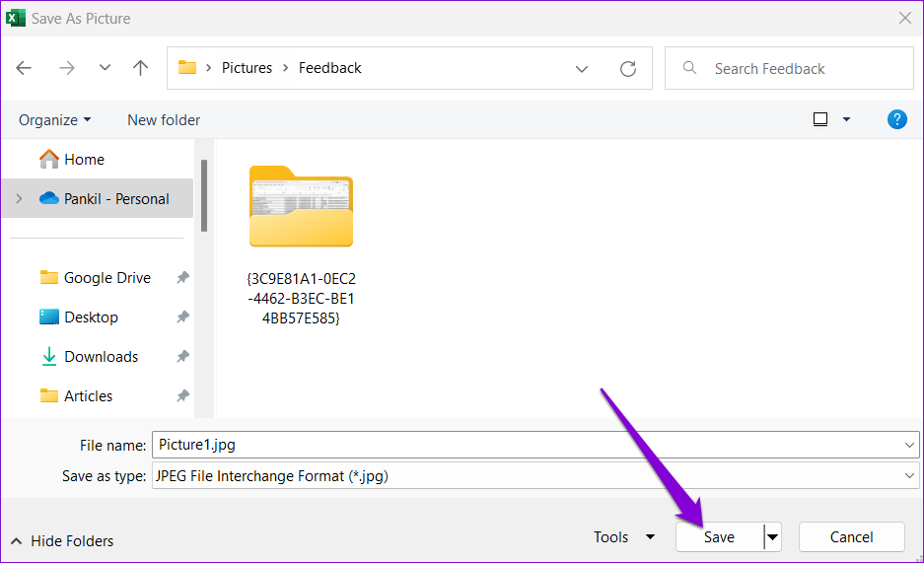Open the Save as type combo box
924x563 pixels.
(x=535, y=476)
